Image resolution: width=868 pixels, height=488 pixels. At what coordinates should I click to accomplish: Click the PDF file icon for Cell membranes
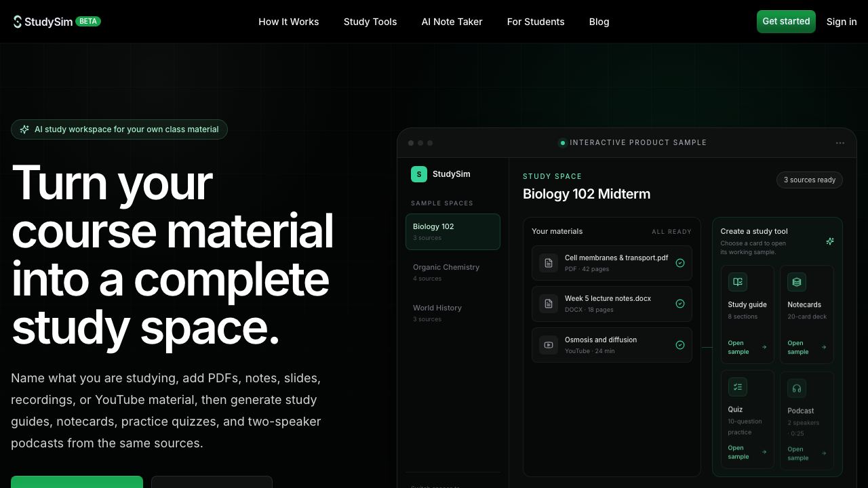549,263
